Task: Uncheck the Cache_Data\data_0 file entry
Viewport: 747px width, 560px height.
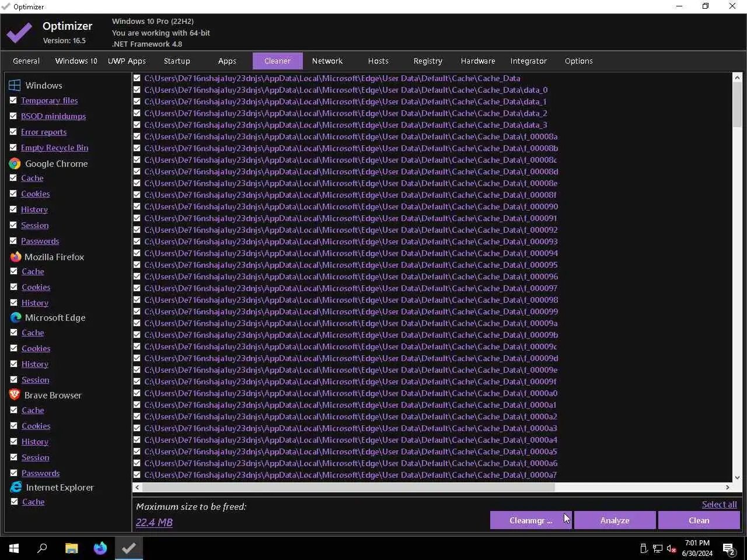Action: point(137,90)
